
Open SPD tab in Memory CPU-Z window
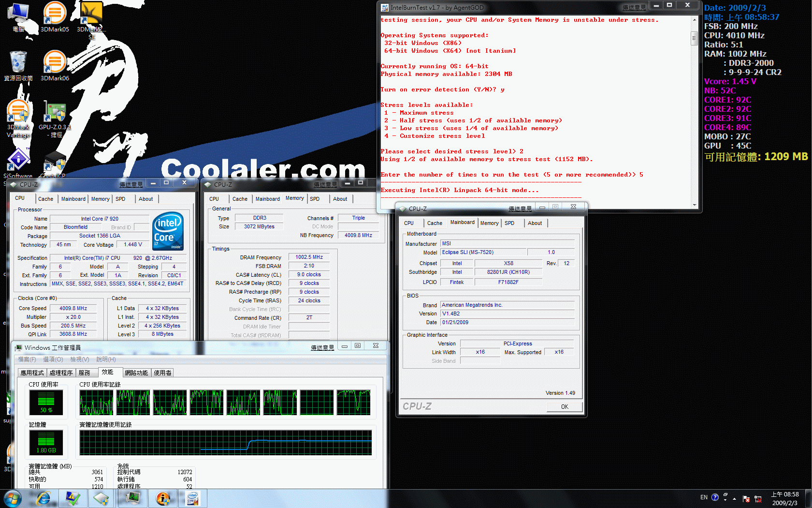pos(315,199)
